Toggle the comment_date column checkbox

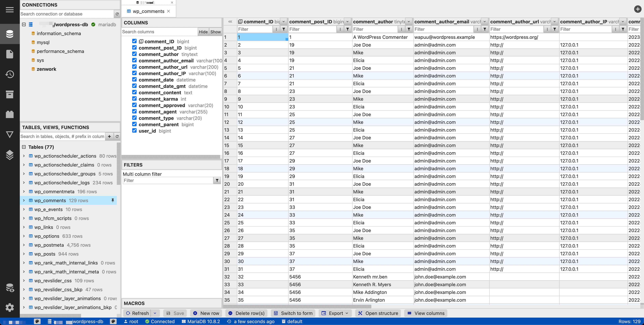(x=135, y=79)
